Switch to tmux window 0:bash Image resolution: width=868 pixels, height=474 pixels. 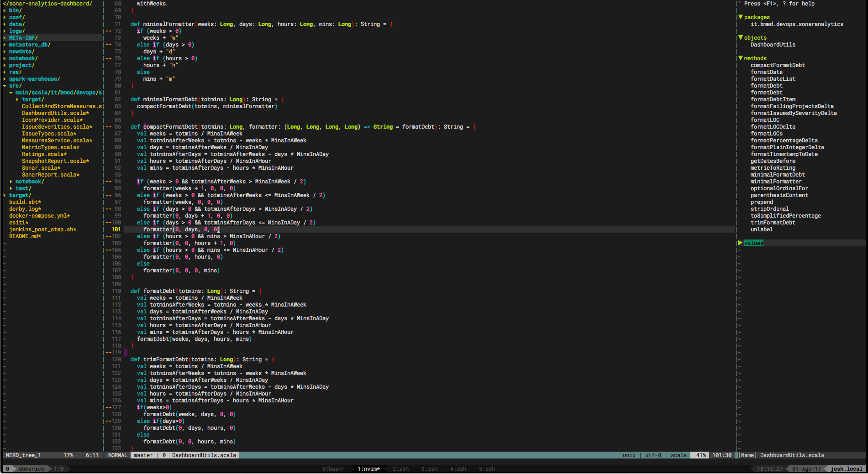pos(333,469)
